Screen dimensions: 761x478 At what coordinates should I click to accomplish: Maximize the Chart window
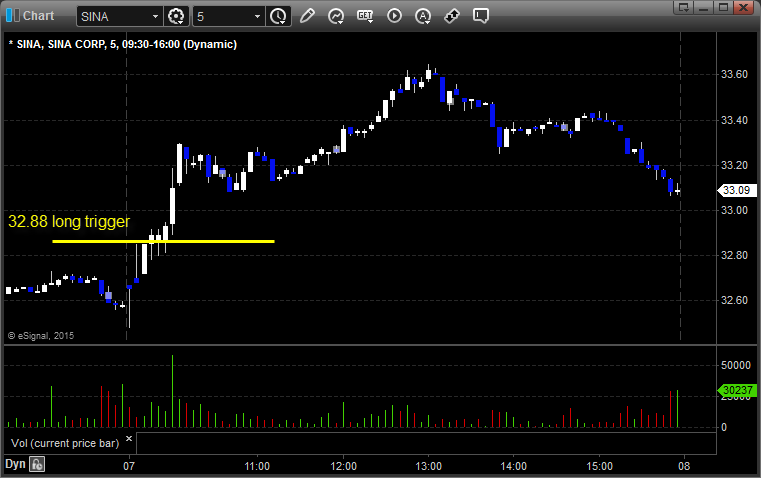pyautogui.click(x=723, y=7)
